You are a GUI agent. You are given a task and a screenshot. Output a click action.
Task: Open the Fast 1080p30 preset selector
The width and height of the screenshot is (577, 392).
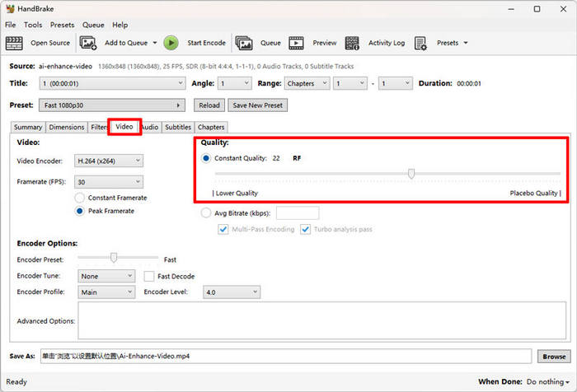(112, 105)
